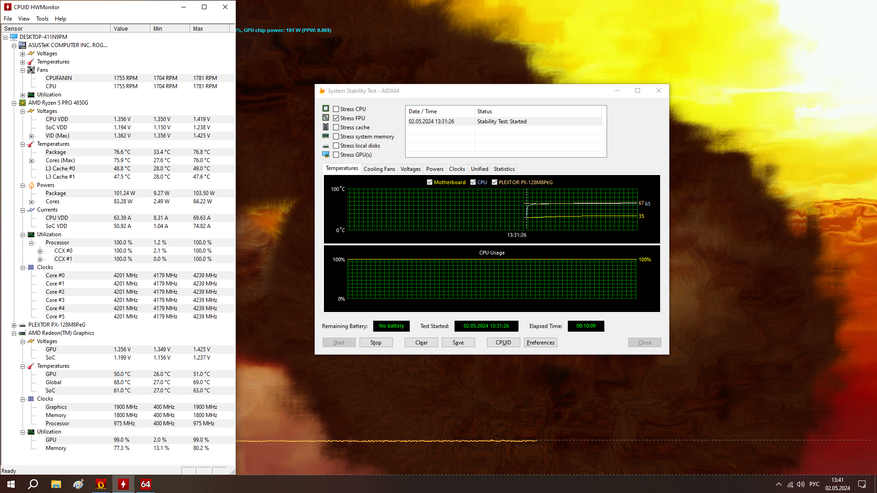Switch to HWMonitor in the taskbar
This screenshot has height=493, width=877.
(x=123, y=484)
